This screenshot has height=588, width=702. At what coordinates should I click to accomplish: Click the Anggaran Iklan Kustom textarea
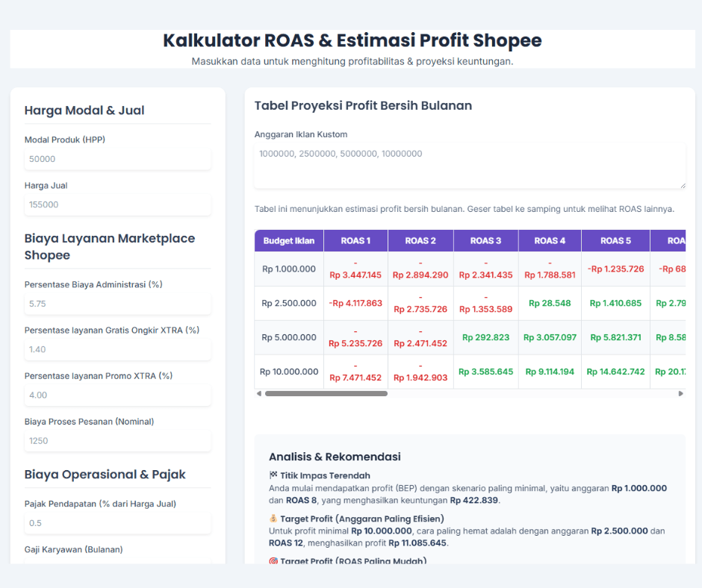(470, 166)
